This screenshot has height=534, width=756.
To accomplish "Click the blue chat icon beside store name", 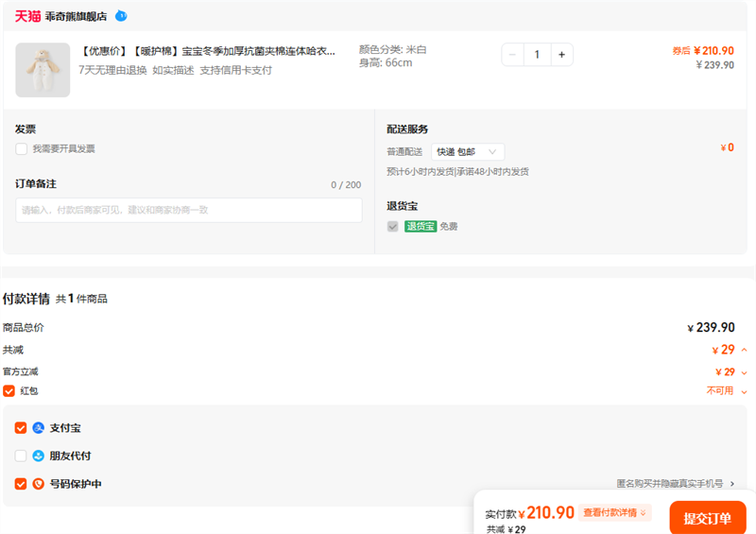I will pos(121,16).
